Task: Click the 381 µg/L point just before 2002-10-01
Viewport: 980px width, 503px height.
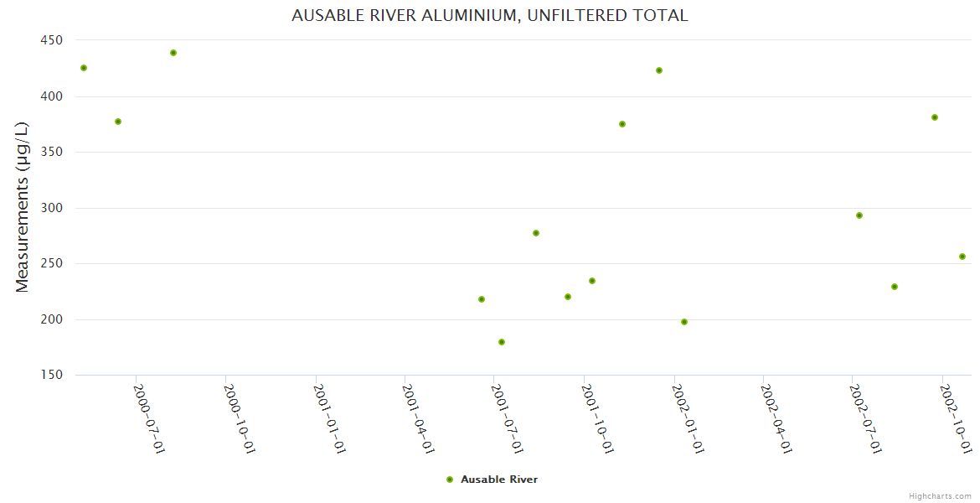Action: coord(935,117)
